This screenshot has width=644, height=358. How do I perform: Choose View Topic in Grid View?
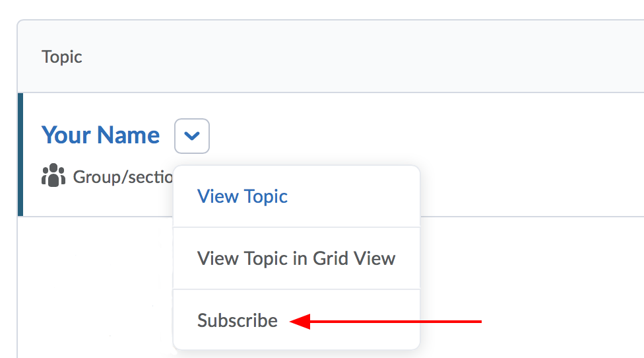pyautogui.click(x=296, y=258)
